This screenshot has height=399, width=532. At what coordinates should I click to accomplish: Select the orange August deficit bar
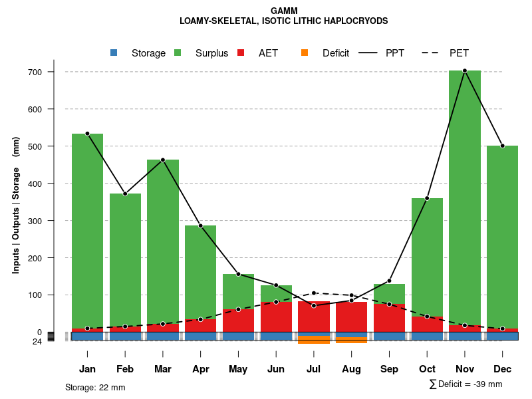351,340
